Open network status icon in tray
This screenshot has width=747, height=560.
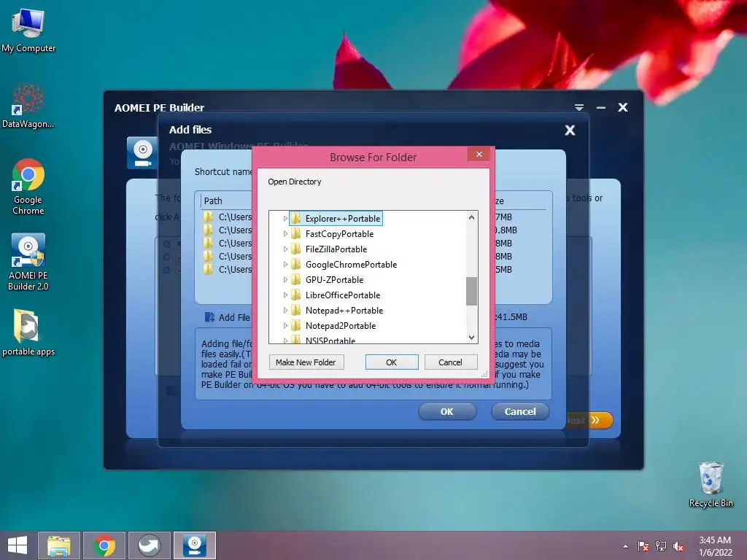pyautogui.click(x=661, y=546)
